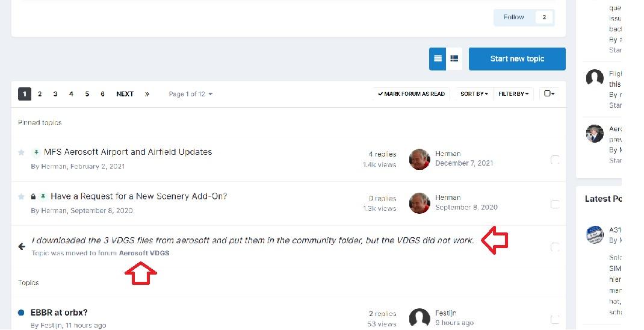Click the lock icon on New Scenery Add-On topic
The image size is (644, 330).
pos(33,197)
